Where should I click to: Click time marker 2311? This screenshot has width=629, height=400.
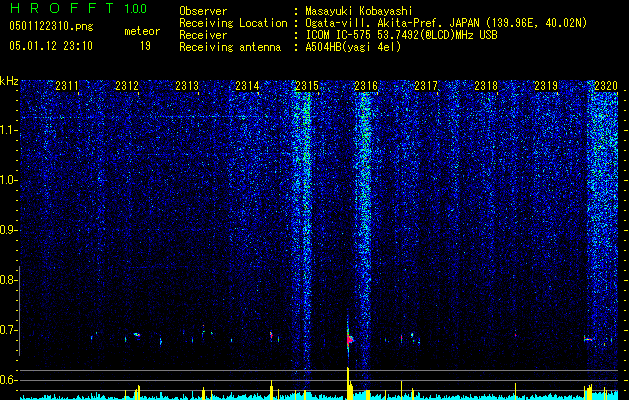coord(67,86)
